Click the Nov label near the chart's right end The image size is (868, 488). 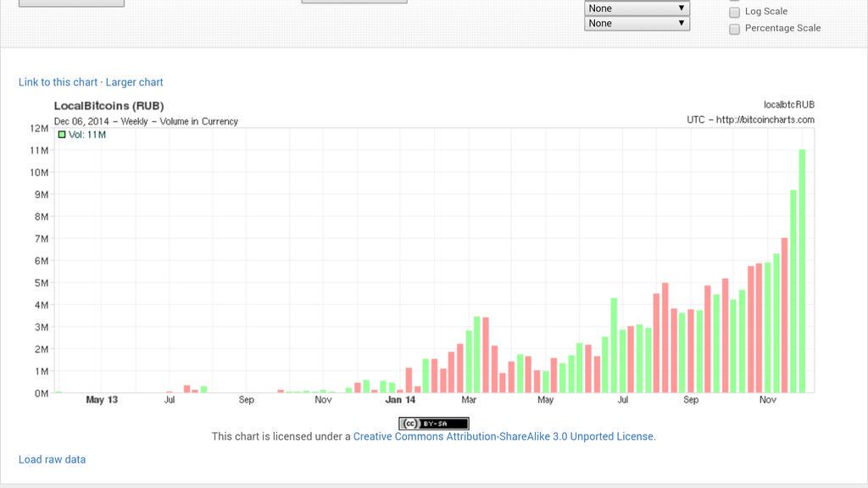768,400
